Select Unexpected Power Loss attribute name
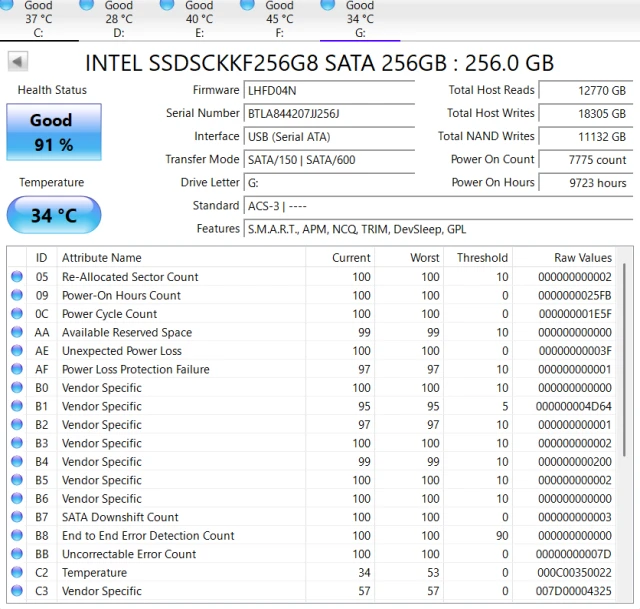Image resolution: width=640 pixels, height=609 pixels. pyautogui.click(x=122, y=351)
